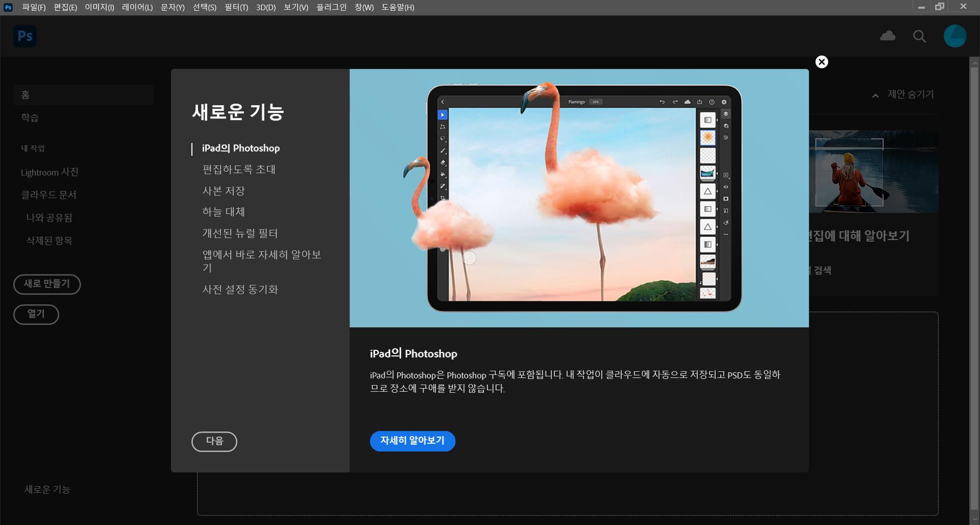Viewport: 980px width, 525px height.
Task: Select 개선된 뉴럴 필터 feature item
Action: (240, 233)
